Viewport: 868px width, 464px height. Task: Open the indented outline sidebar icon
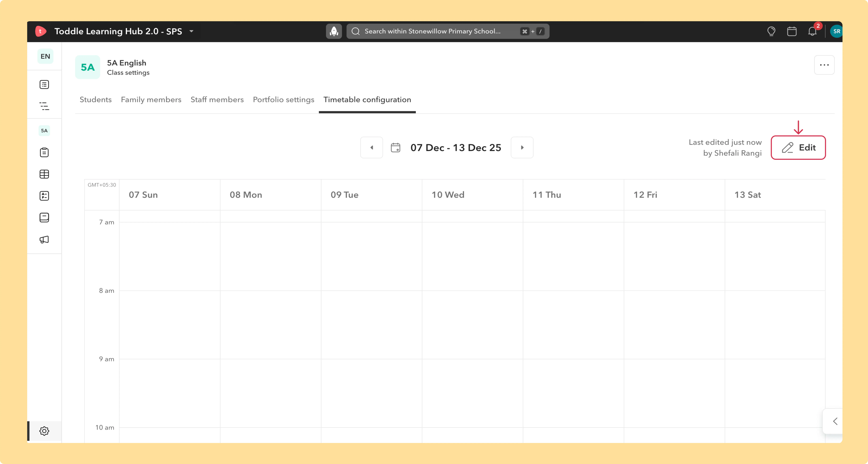pos(44,106)
